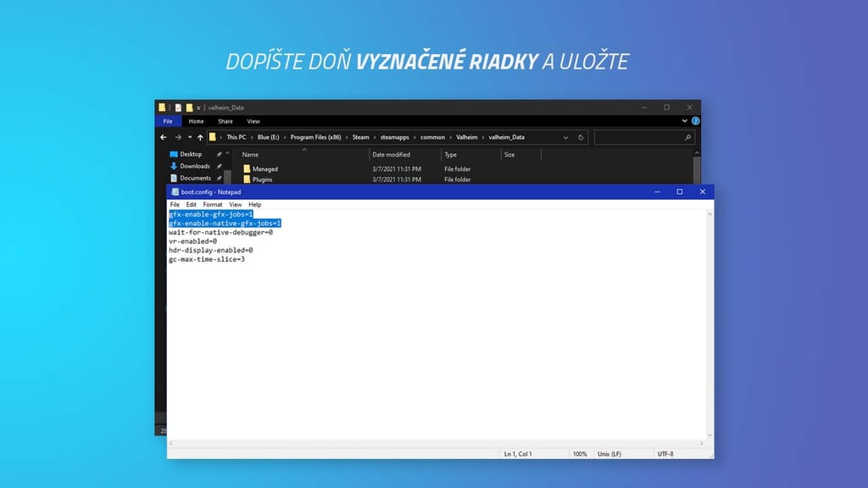This screenshot has width=868, height=488.
Task: Click the line gc-max-time-slice=3
Action: (x=207, y=259)
